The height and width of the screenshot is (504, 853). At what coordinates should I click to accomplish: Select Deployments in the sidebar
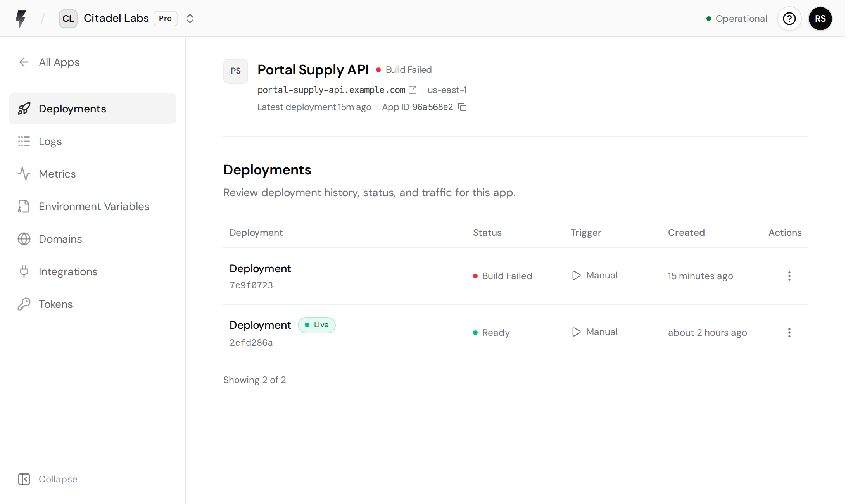[93, 109]
